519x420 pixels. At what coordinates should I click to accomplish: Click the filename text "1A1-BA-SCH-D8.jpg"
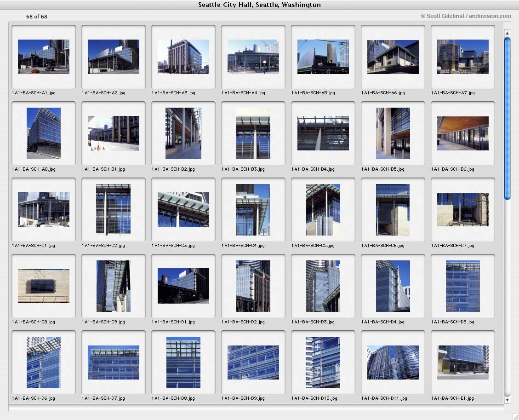pos(173,398)
